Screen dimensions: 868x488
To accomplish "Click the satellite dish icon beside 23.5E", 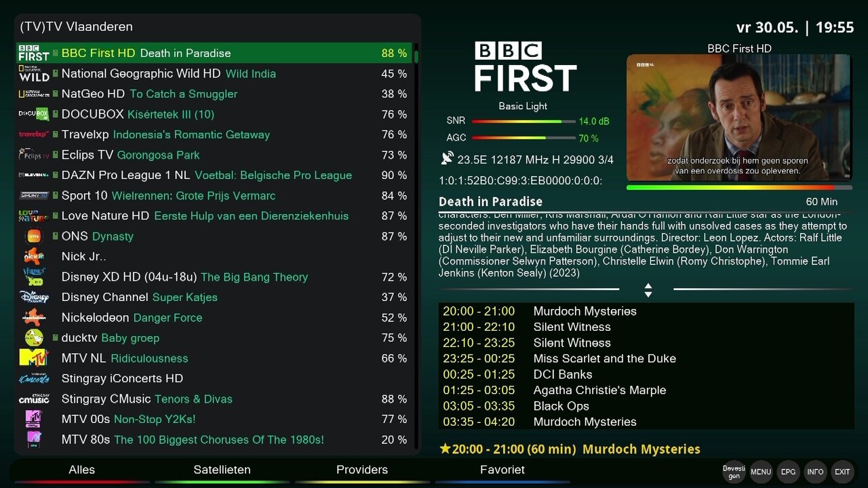I will 447,159.
